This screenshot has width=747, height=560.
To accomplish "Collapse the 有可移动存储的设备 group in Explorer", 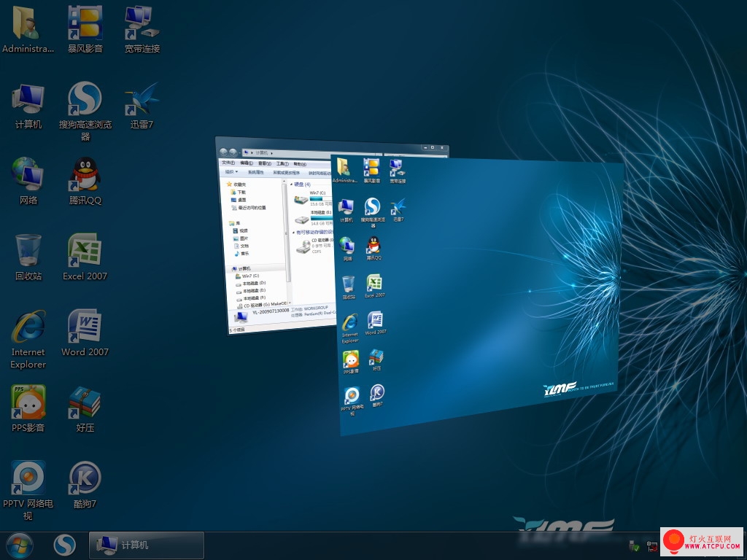I will (x=294, y=233).
